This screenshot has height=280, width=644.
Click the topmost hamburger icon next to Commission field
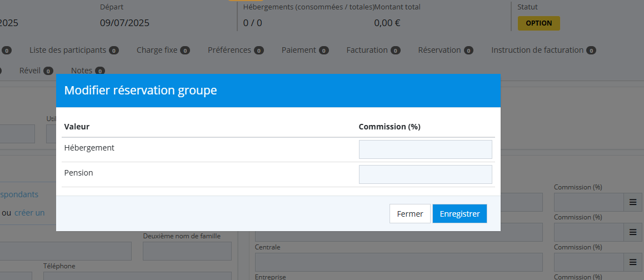(x=632, y=203)
